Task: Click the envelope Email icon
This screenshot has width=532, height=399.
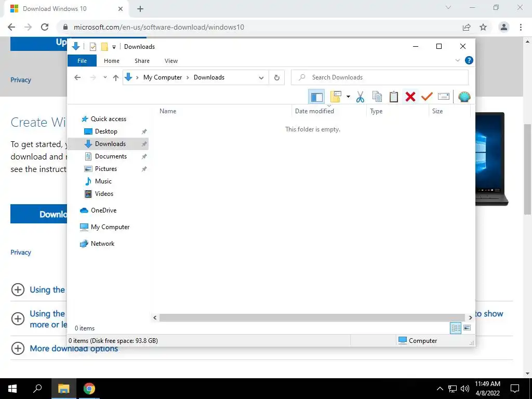Action: 444,97
